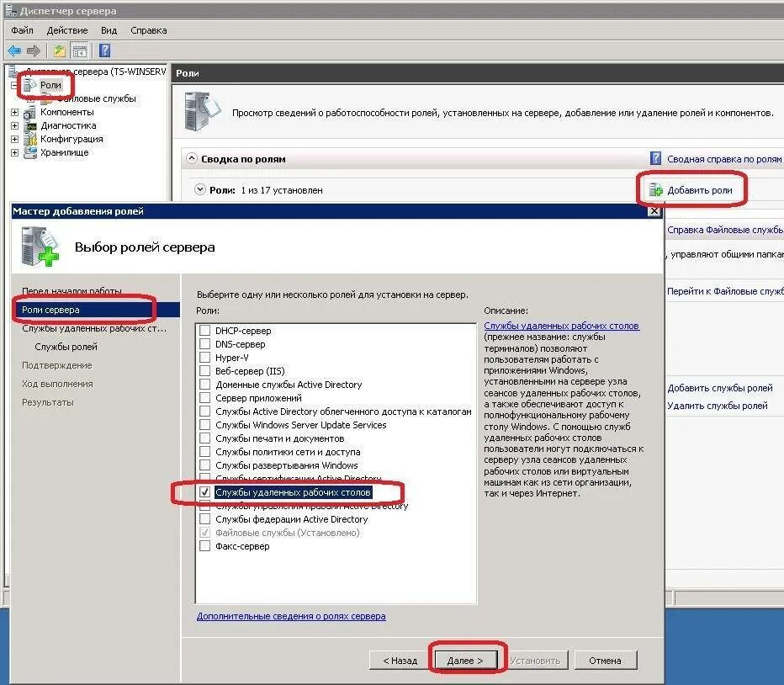The image size is (784, 685).
Task: Open the Службы удаленных рабочих столов description link
Action: [x=561, y=326]
